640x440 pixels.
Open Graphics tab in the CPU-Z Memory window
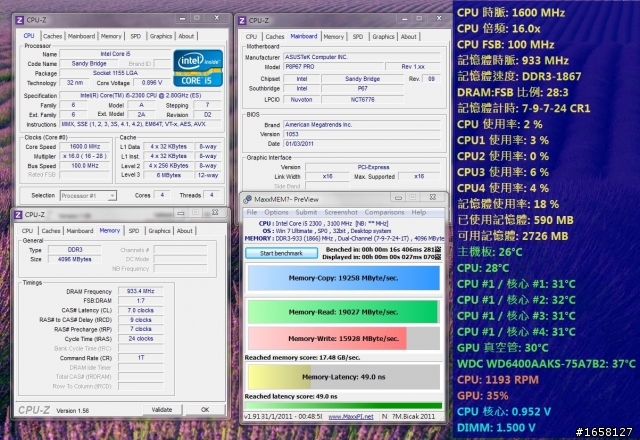[x=159, y=231]
